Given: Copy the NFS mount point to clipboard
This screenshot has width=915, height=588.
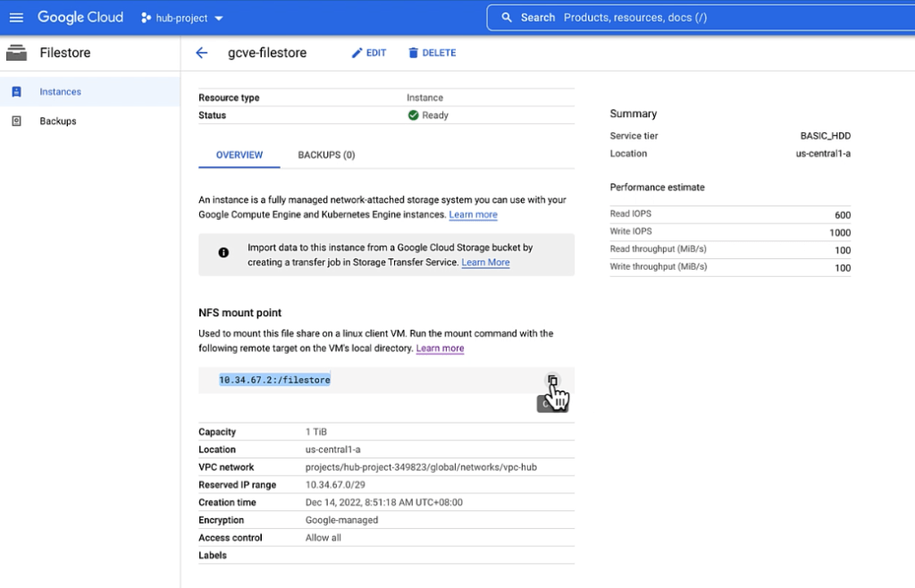Looking at the screenshot, I should point(552,381).
